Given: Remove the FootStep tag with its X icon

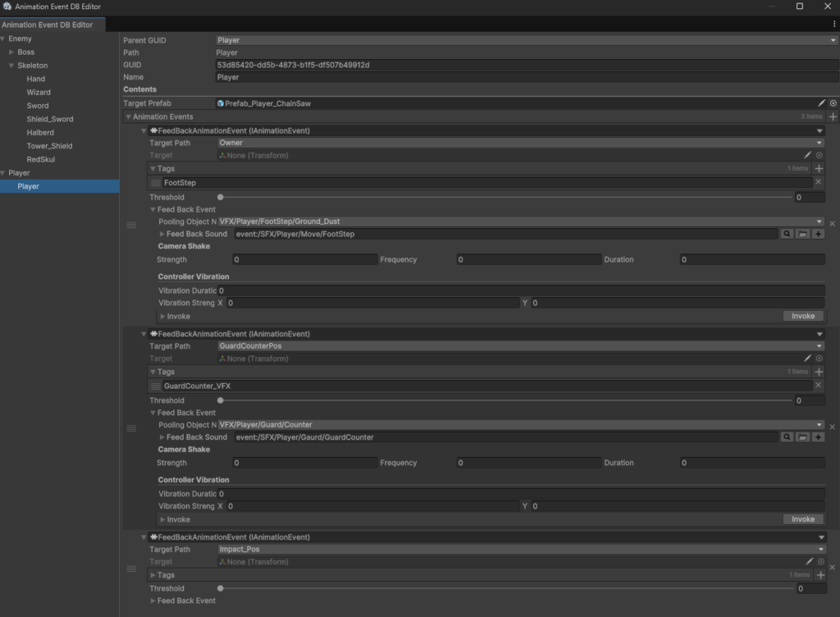Looking at the screenshot, I should (818, 182).
